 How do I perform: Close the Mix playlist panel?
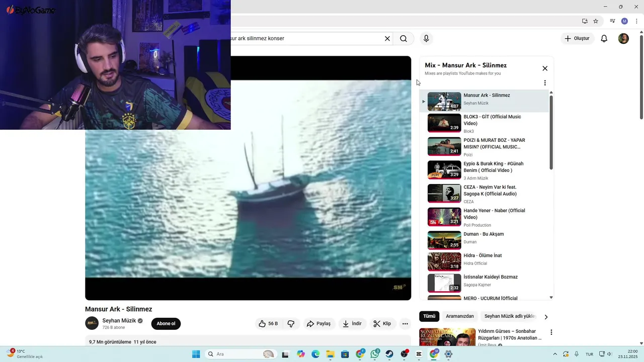pos(545,68)
